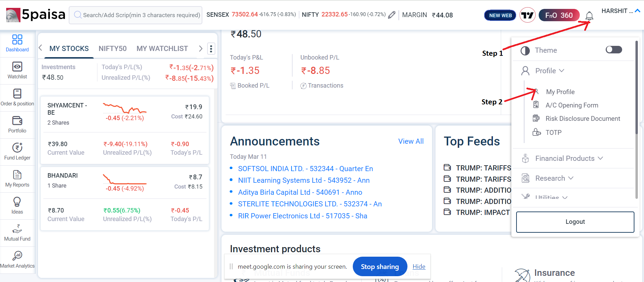Click the Transactions icon
The height and width of the screenshot is (282, 644).
point(303,86)
